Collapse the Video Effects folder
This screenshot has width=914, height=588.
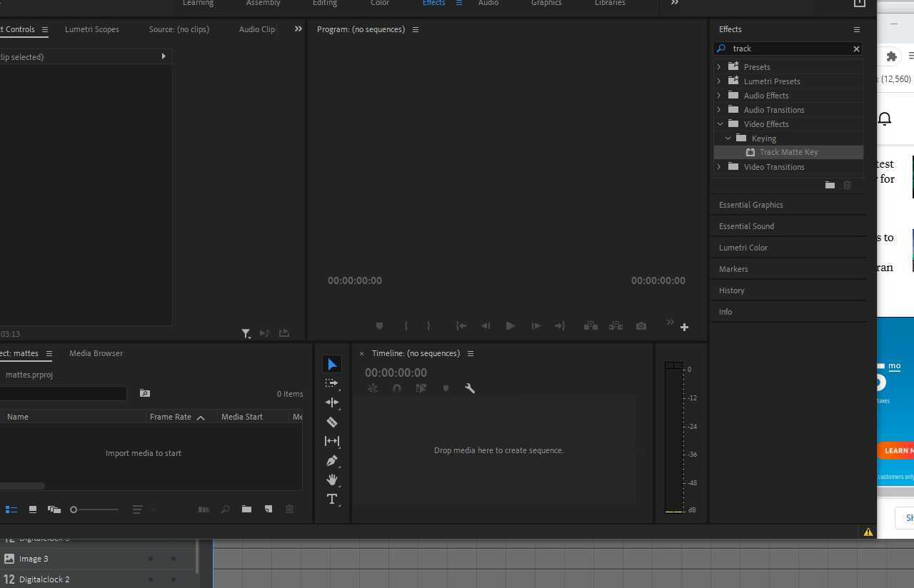(720, 124)
